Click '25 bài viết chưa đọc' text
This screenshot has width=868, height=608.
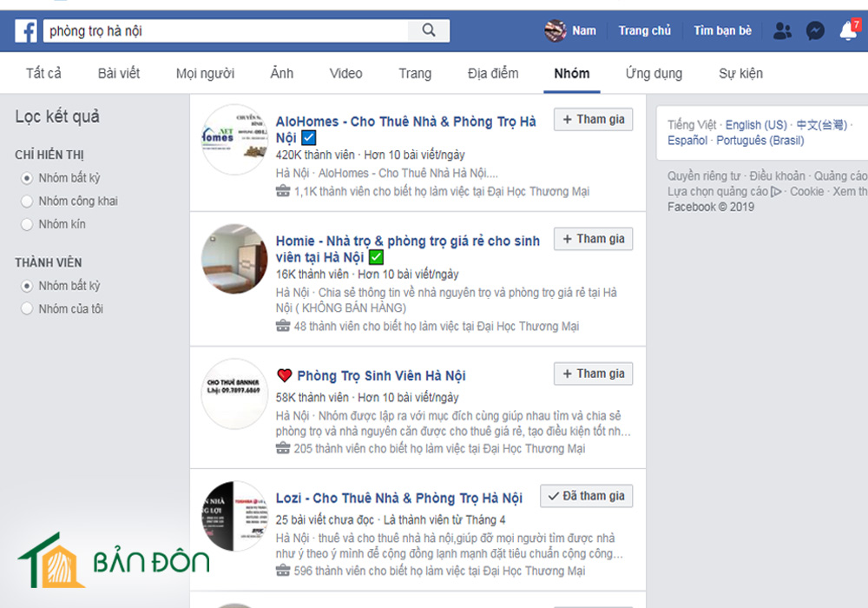325,520
